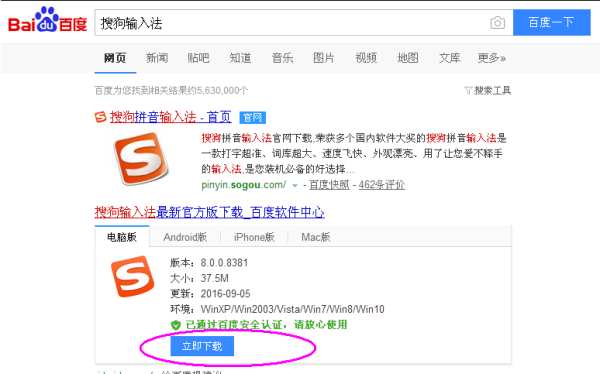Open the 贴吧 tab
The height and width of the screenshot is (374, 600).
(x=198, y=58)
